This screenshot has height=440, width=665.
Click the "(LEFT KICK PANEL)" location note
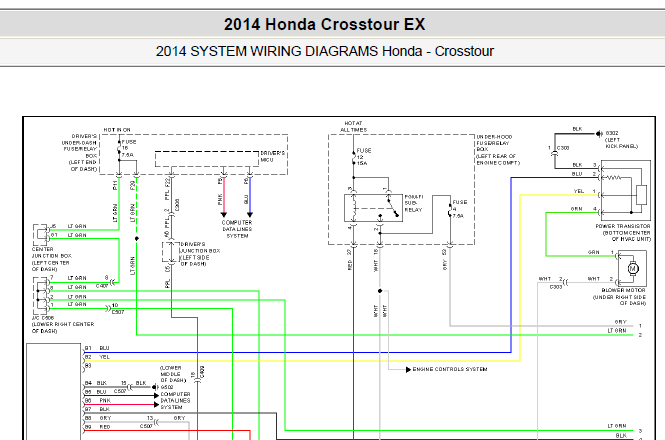(x=621, y=143)
